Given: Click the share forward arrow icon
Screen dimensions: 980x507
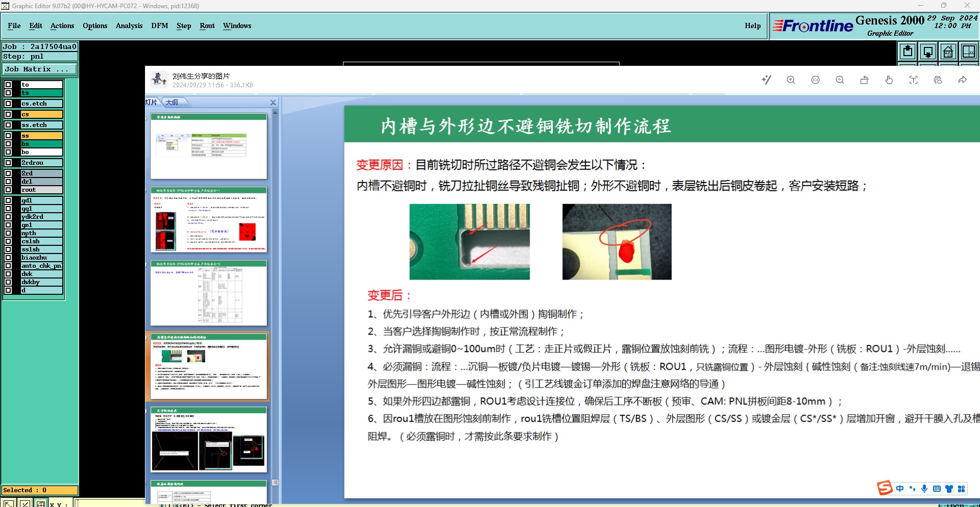Looking at the screenshot, I should click(x=963, y=80).
